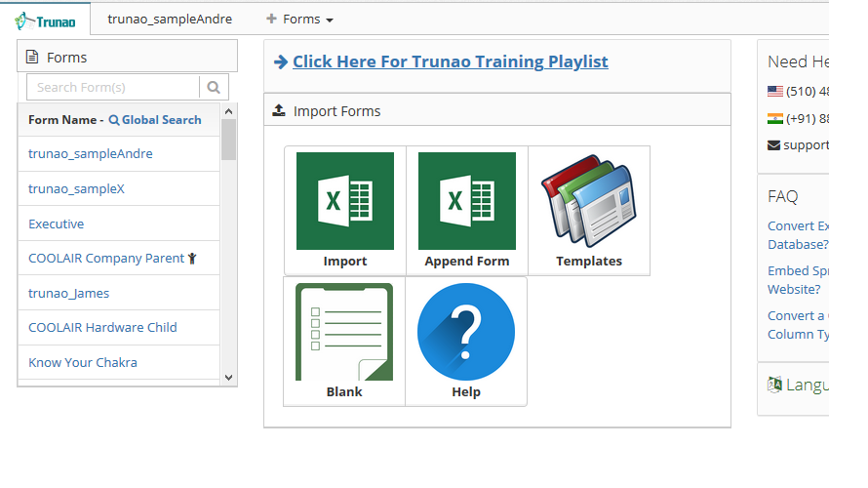This screenshot has width=868, height=488.
Task: Click the FAQ heading
Action: coord(783,196)
